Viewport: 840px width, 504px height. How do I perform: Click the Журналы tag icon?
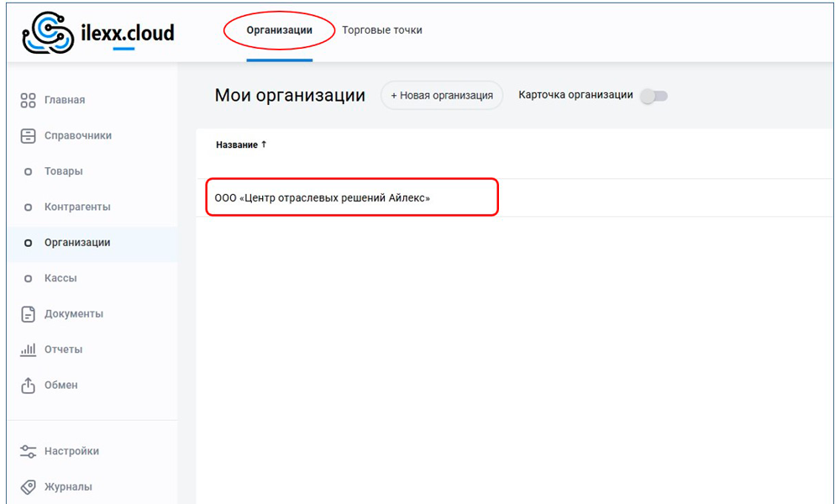[28, 487]
